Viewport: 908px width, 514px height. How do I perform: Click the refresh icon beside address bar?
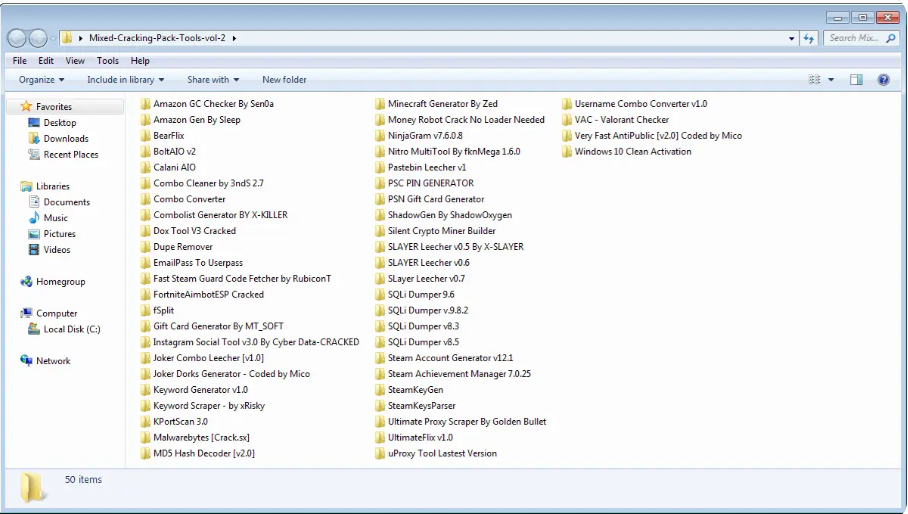click(809, 38)
